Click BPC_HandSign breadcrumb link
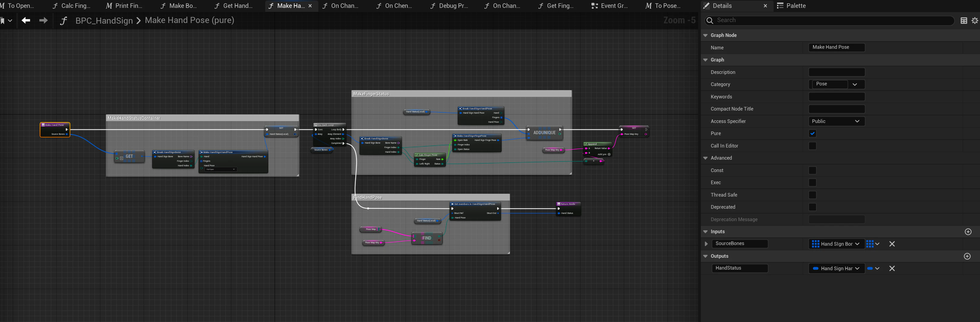 coord(104,21)
